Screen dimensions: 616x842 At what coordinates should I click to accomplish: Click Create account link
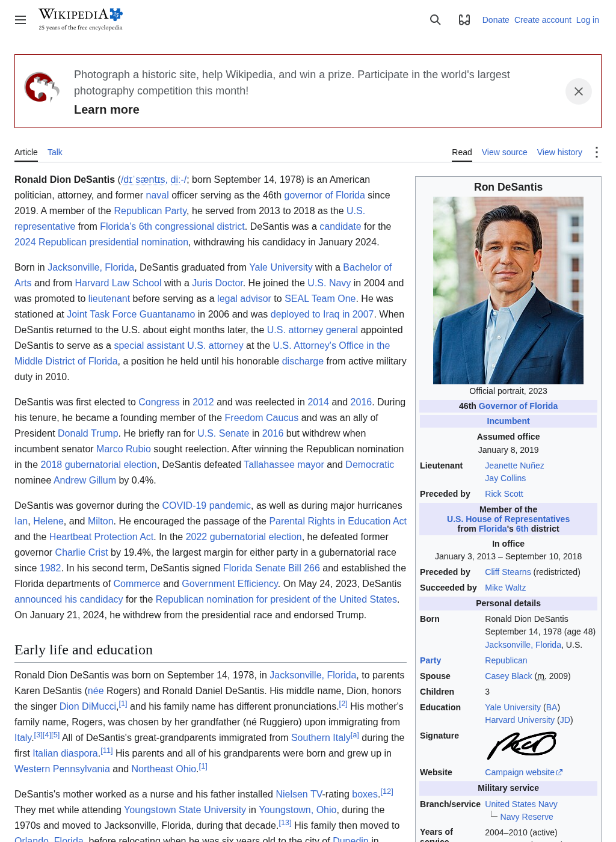[x=543, y=20]
